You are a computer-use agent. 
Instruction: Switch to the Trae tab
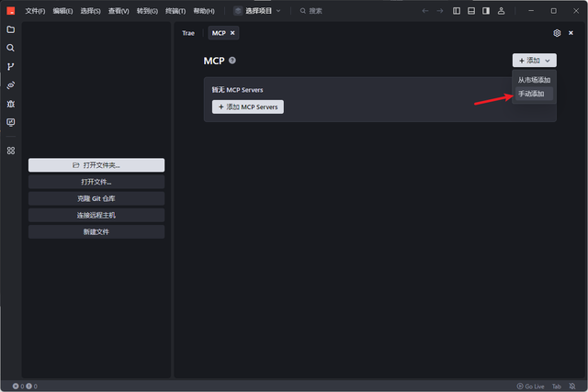pyautogui.click(x=188, y=33)
